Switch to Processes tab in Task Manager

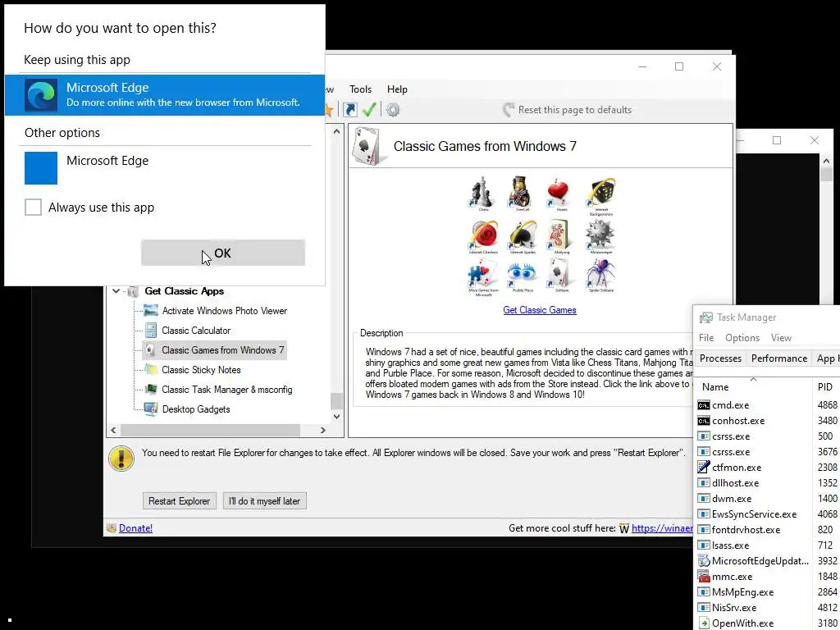click(x=720, y=358)
